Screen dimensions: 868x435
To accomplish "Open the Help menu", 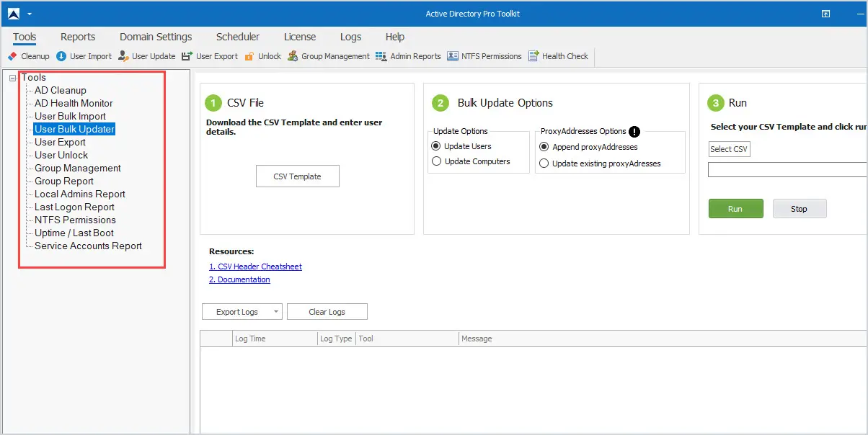I will [395, 37].
